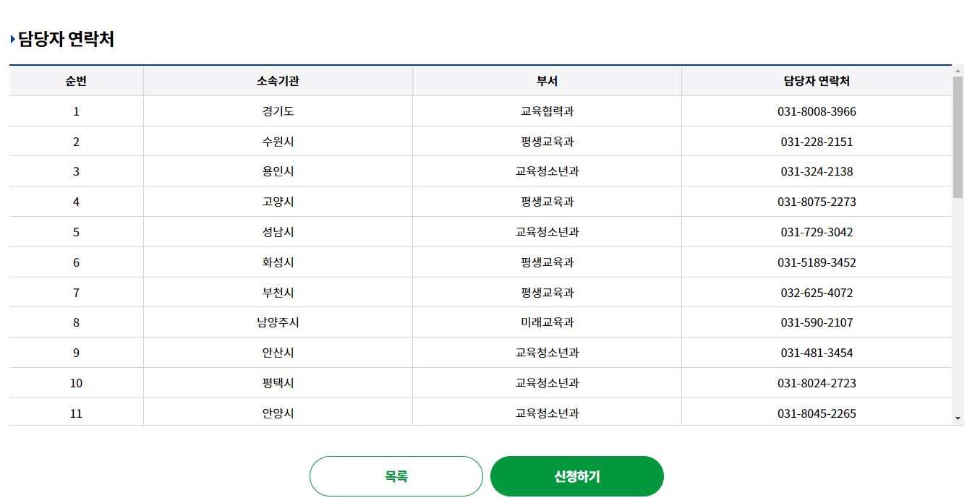Select row number 10 for 평택시

tap(75, 383)
